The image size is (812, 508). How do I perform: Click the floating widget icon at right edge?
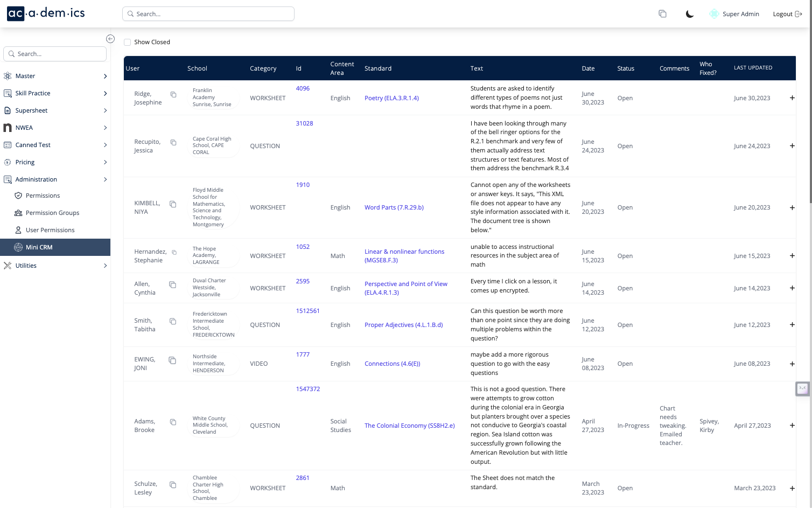coord(802,388)
